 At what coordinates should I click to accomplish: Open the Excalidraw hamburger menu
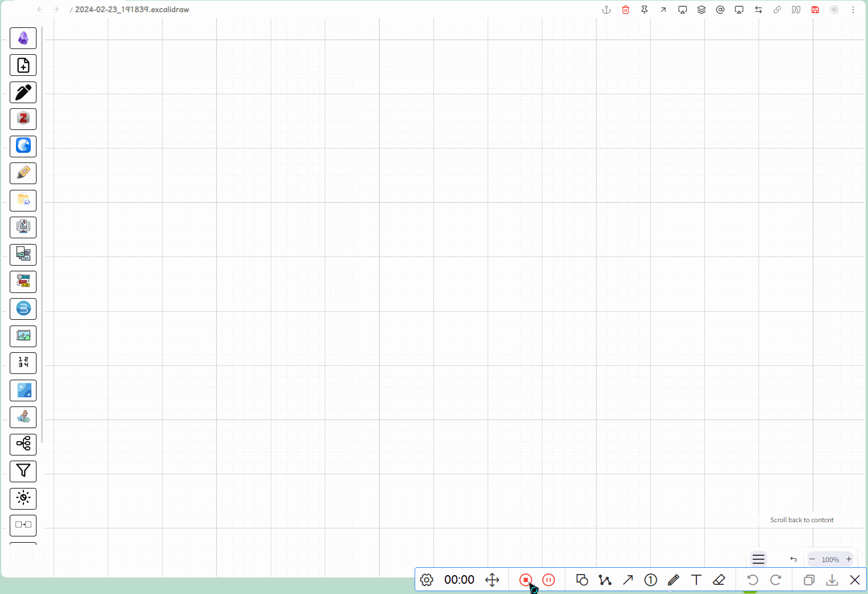point(759,559)
